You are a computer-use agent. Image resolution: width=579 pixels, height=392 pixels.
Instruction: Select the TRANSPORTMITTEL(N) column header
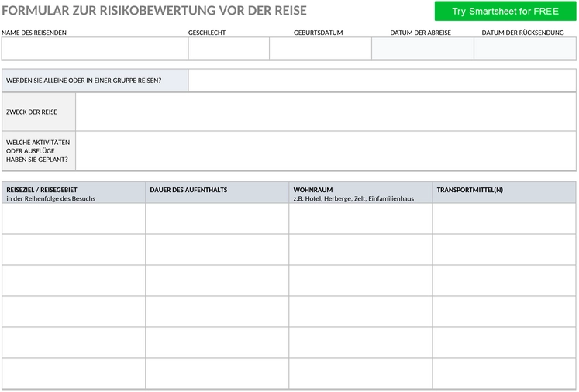504,192
